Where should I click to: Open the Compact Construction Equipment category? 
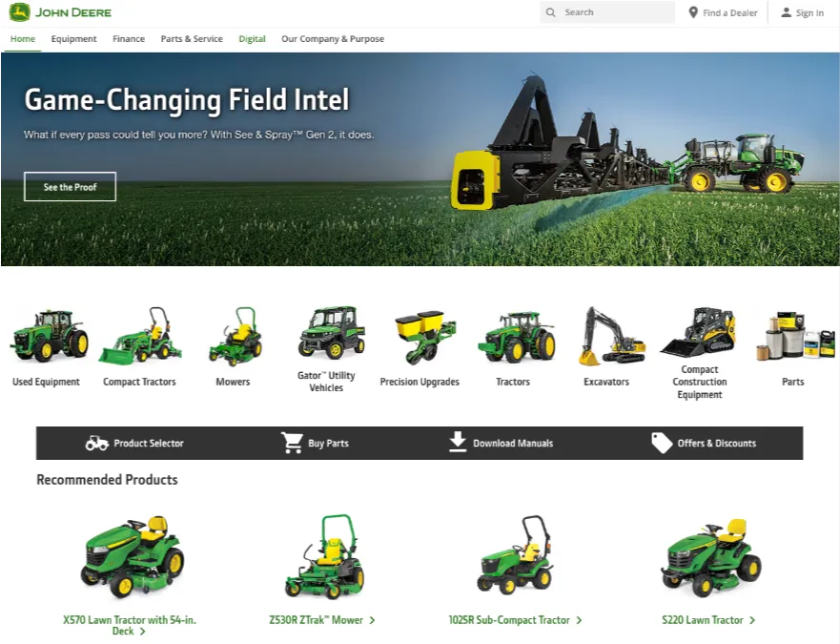point(700,332)
